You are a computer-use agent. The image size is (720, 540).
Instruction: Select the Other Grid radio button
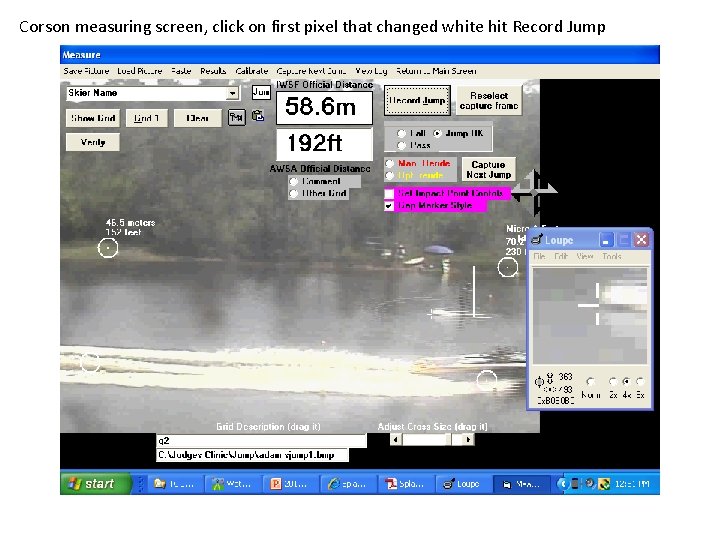[294, 194]
